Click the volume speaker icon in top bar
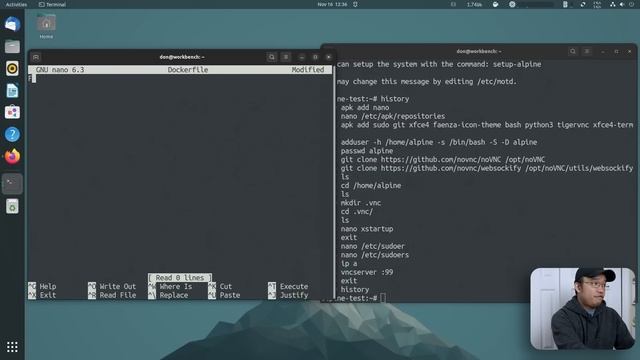Screen dimensions: 640x360 622,4
